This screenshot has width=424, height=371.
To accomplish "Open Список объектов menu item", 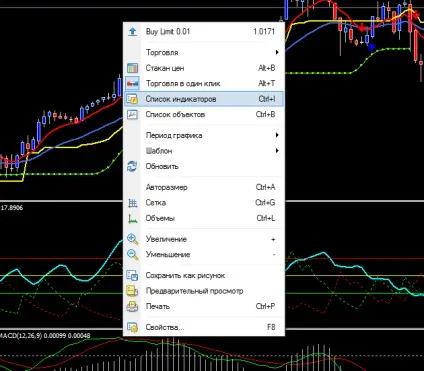I will 204,114.
